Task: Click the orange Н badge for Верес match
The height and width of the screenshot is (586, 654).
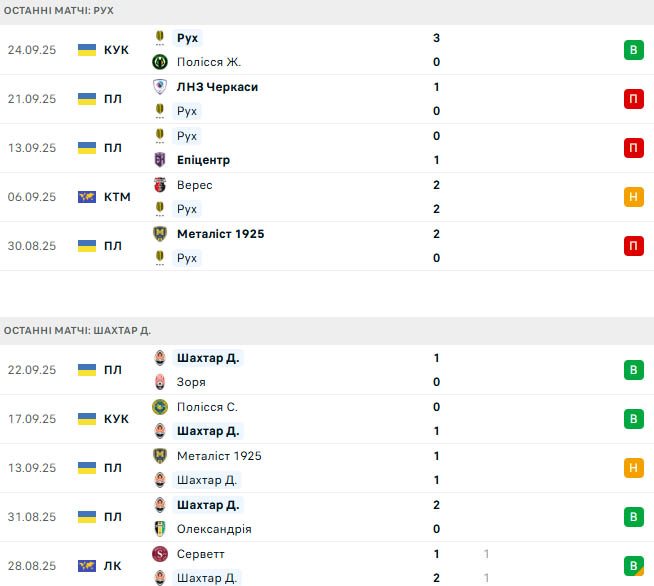Action: click(634, 197)
